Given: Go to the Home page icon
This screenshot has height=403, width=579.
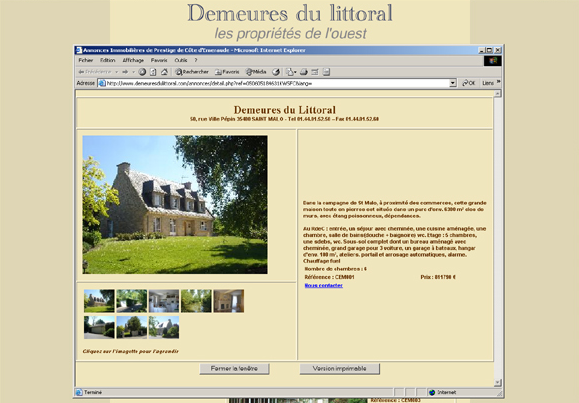Looking at the screenshot, I should pyautogui.click(x=164, y=72).
